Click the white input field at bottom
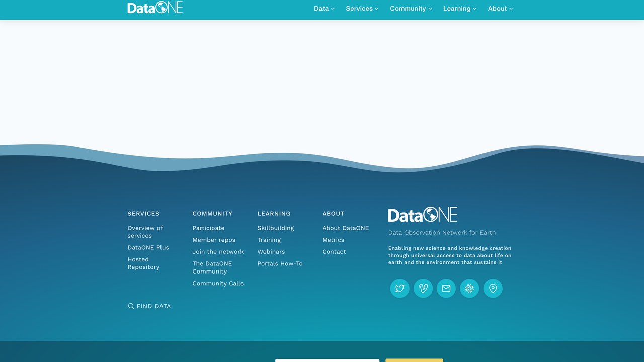The image size is (644, 362). coord(327,360)
